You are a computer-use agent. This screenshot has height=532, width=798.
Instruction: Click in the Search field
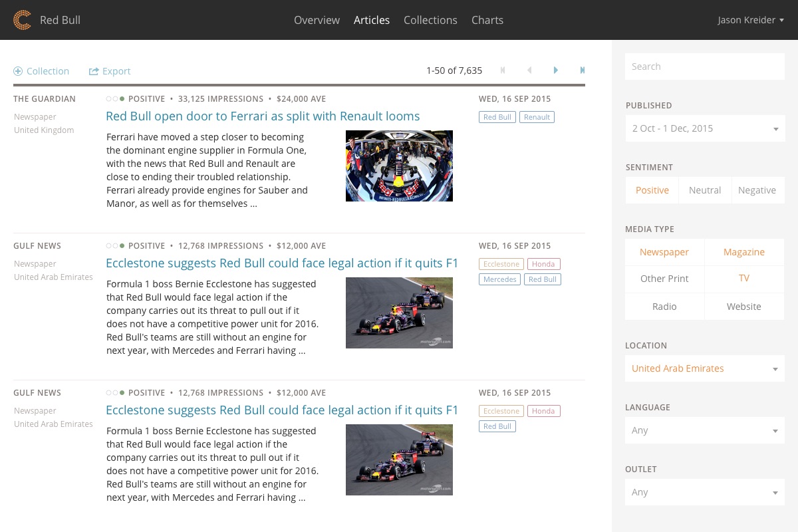tap(705, 66)
